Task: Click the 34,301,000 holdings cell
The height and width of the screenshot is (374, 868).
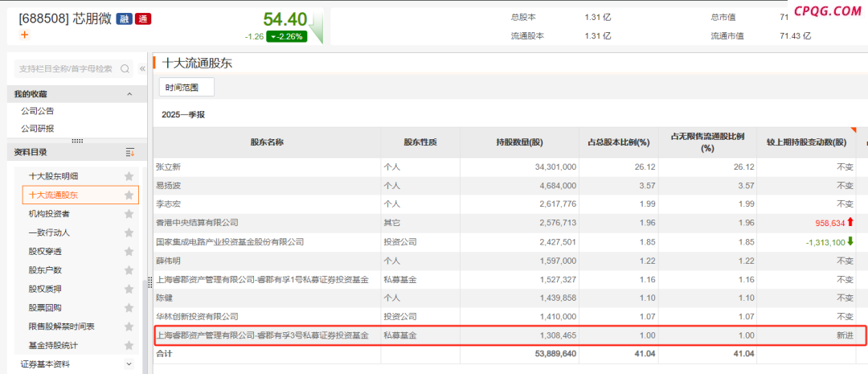Action: pyautogui.click(x=554, y=166)
